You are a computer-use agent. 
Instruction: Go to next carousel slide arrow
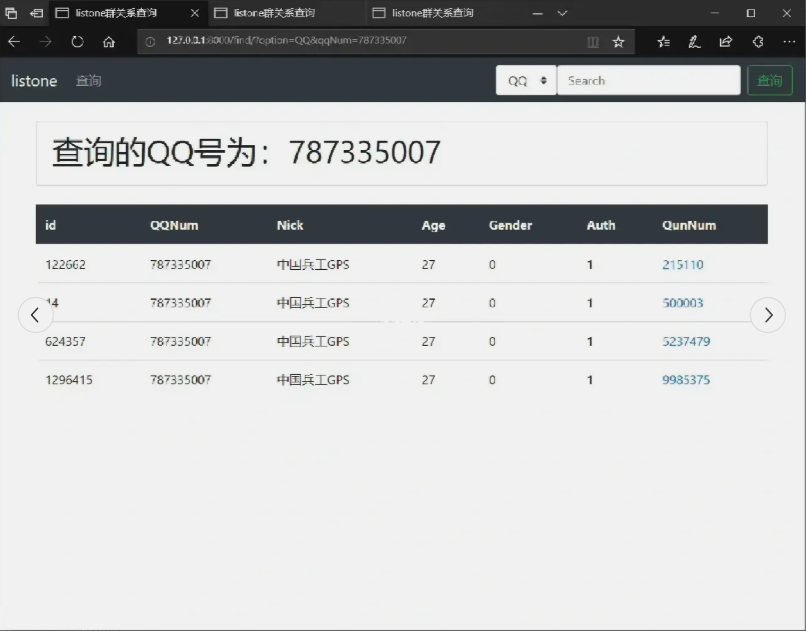pos(768,315)
